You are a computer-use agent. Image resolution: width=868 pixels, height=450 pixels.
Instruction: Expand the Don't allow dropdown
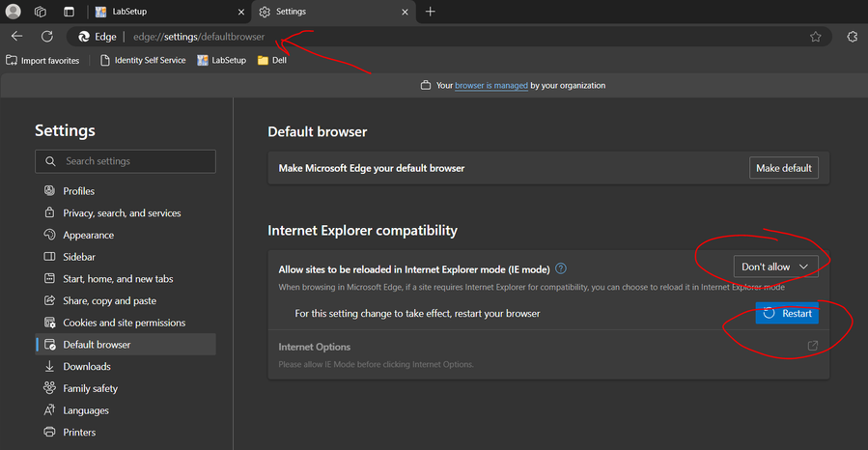tap(775, 266)
